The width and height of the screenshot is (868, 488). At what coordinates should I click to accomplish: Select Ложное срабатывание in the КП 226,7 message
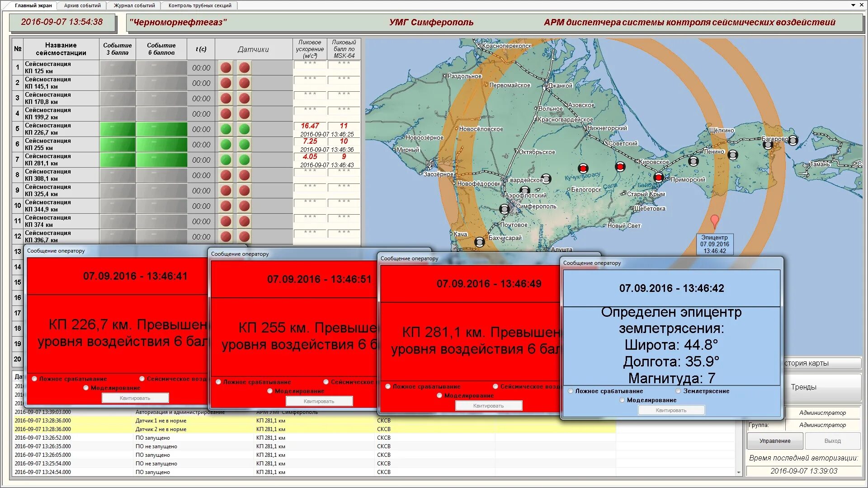point(34,379)
